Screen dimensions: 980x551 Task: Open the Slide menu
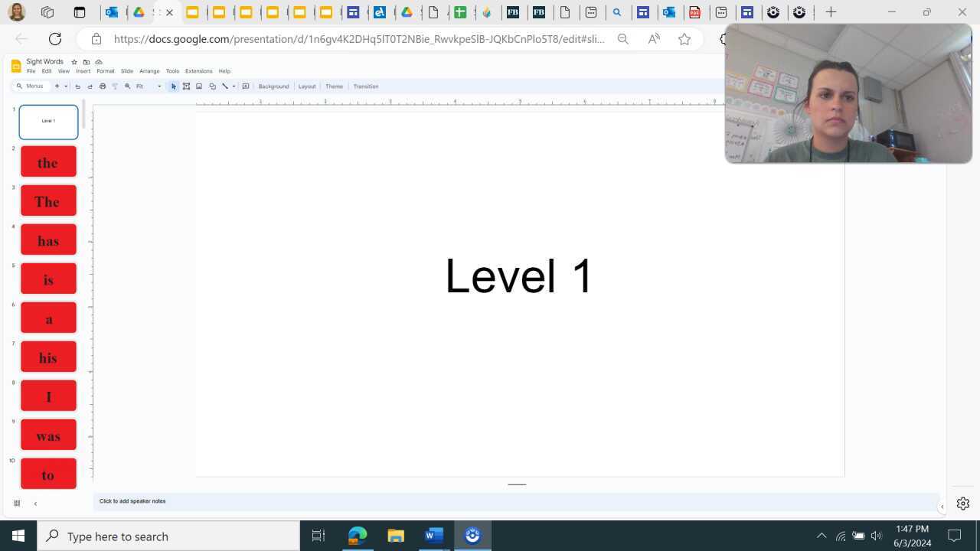point(126,70)
